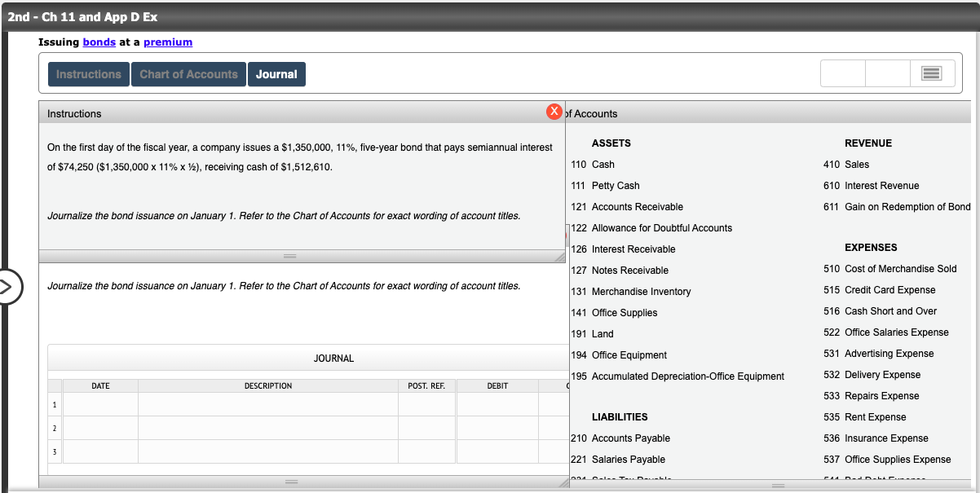This screenshot has width=980, height=493.
Task: Close the Instructions popup panel
Action: point(554,112)
